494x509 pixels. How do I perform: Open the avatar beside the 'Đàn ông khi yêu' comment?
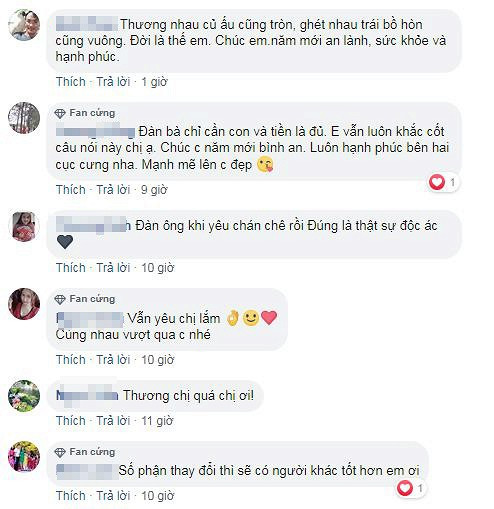[x=24, y=227]
